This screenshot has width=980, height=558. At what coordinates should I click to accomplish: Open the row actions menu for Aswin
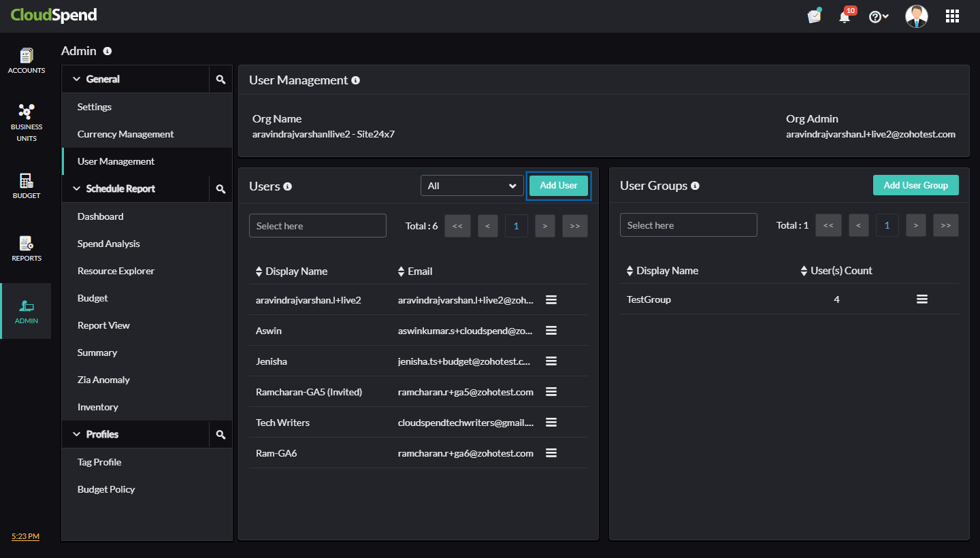pyautogui.click(x=551, y=330)
